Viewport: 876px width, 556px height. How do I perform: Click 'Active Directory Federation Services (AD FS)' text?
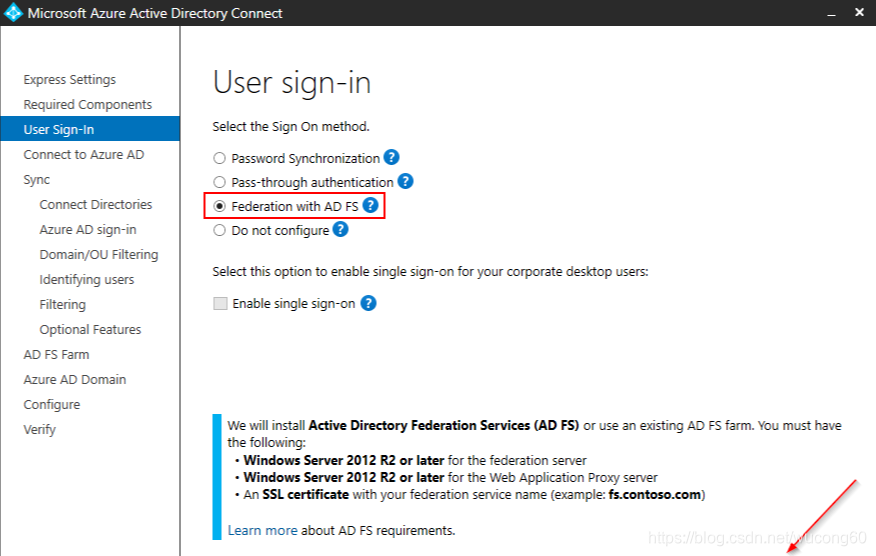444,425
